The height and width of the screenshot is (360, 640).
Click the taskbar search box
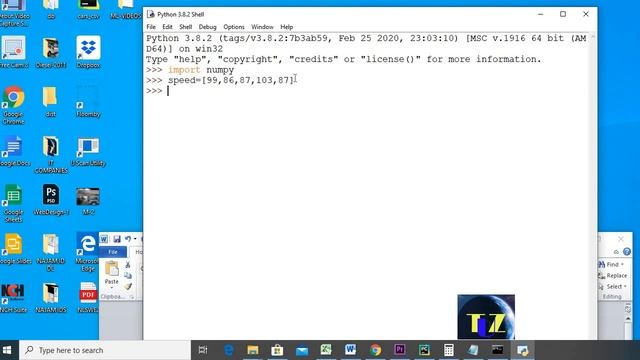[104, 350]
